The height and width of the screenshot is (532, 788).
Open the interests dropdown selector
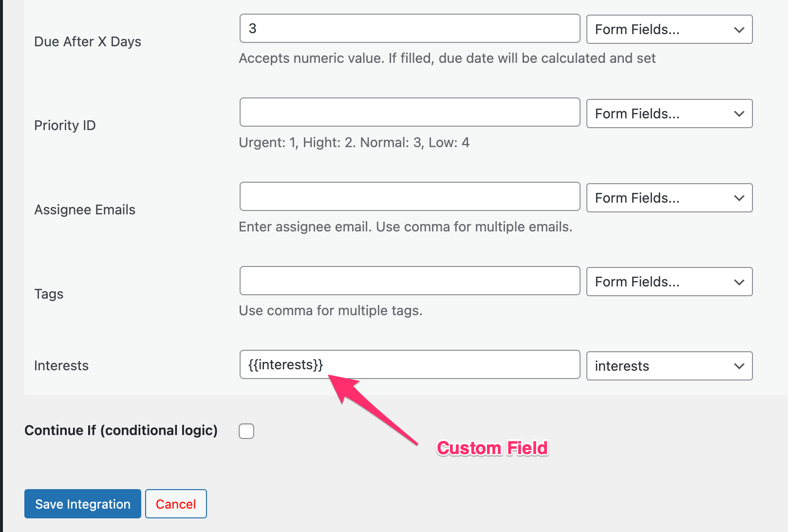(669, 366)
